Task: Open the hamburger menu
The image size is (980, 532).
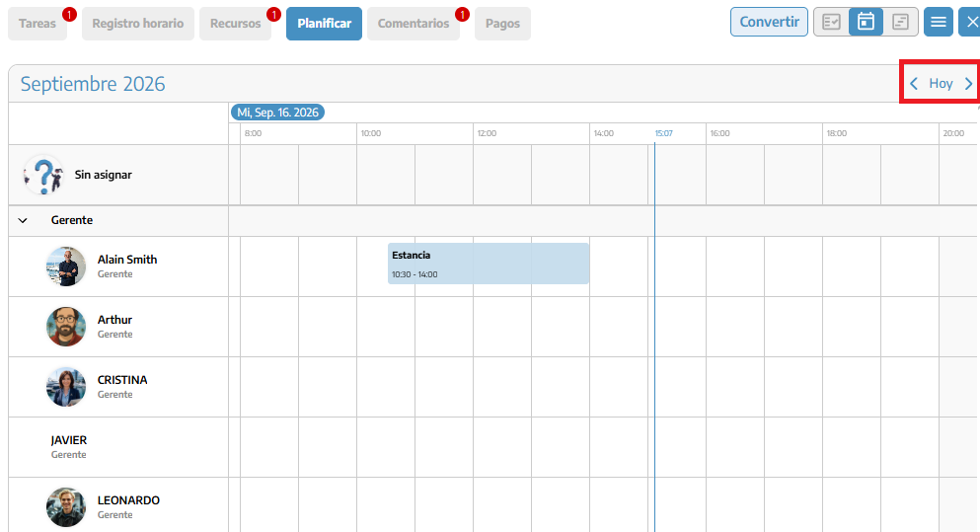Action: point(939,22)
